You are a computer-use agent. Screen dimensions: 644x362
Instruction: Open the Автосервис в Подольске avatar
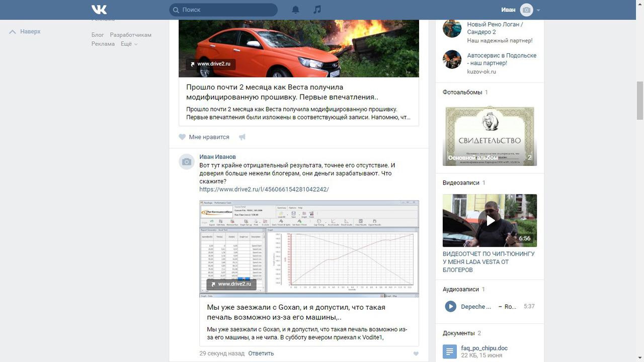452,59
